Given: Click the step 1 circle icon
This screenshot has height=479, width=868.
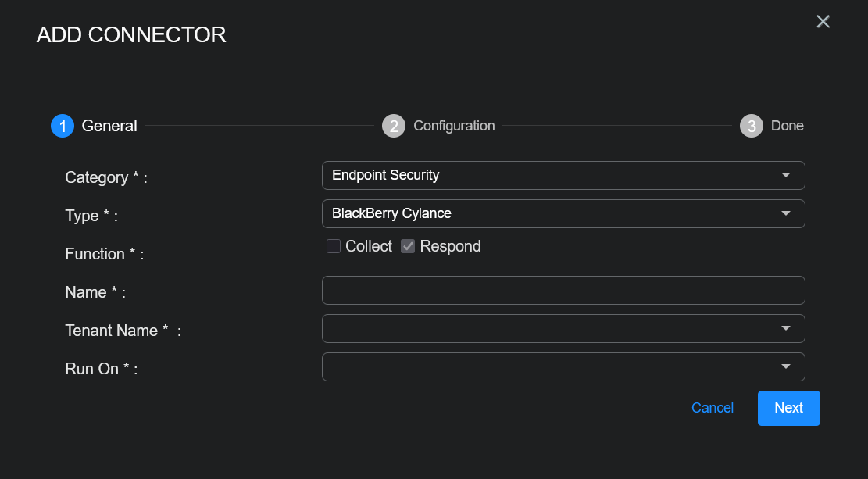Looking at the screenshot, I should 63,126.
